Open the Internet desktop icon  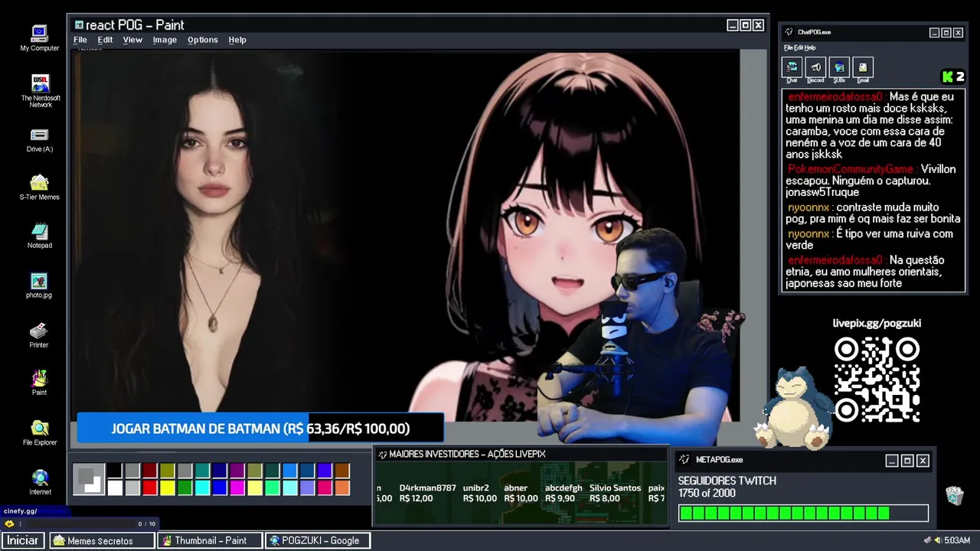(x=40, y=478)
